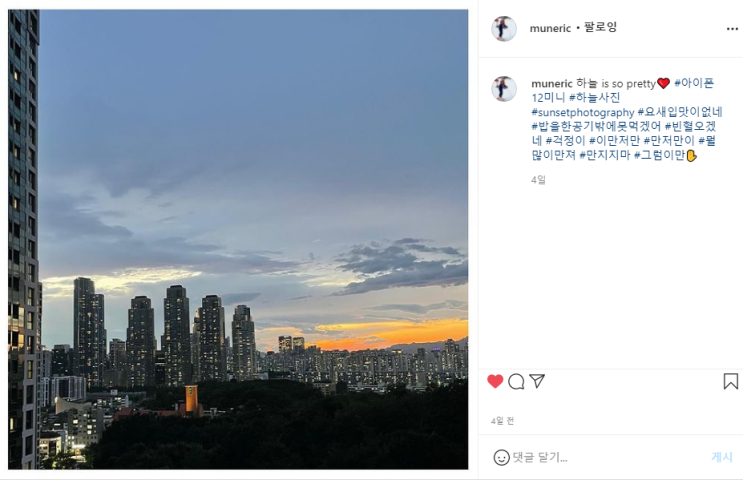The width and height of the screenshot is (743, 480).
Task: Save post with bookmark icon
Action: pyautogui.click(x=730, y=381)
